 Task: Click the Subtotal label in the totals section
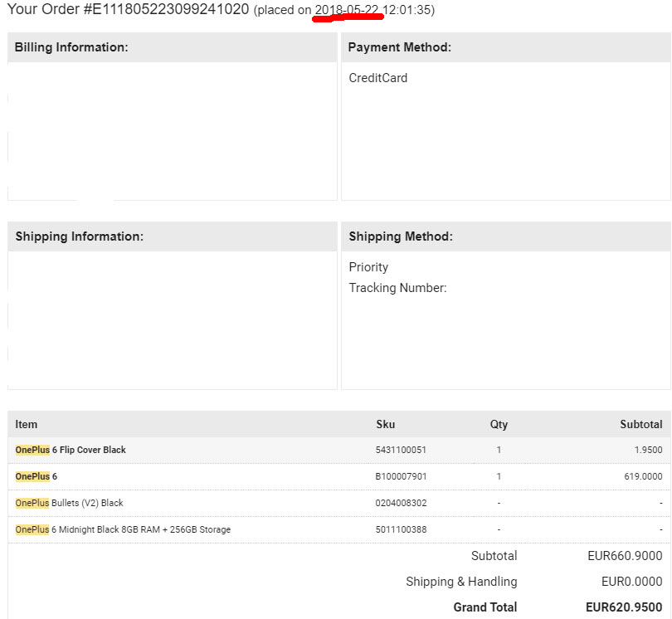[x=494, y=556]
